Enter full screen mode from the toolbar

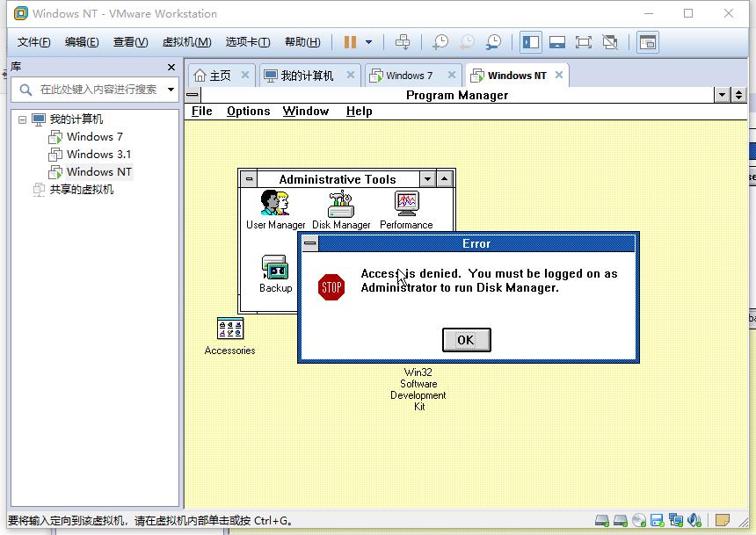(x=584, y=42)
